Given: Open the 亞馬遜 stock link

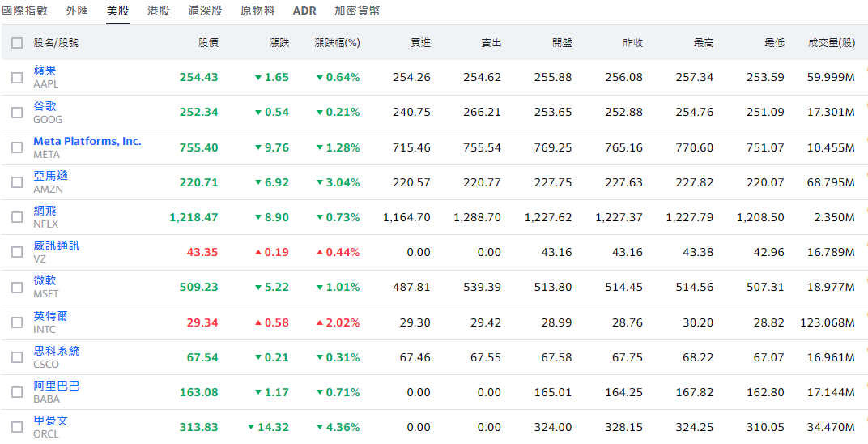Looking at the screenshot, I should (51, 176).
